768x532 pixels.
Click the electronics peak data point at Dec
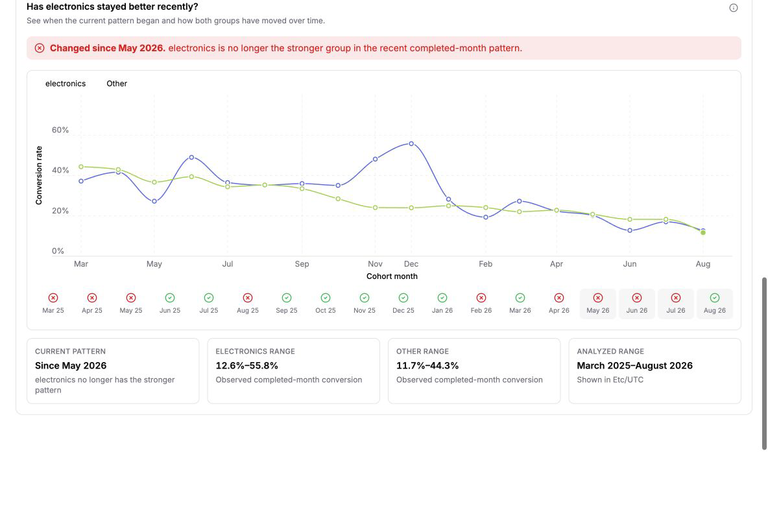click(411, 144)
